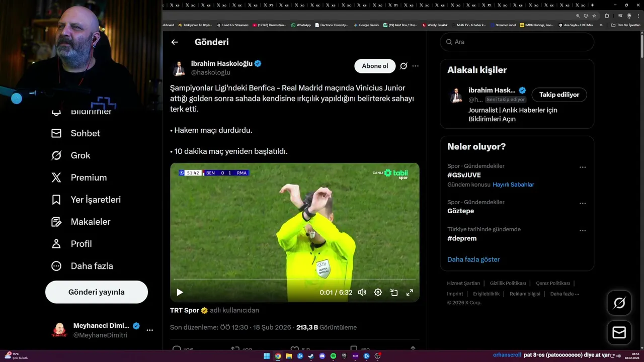Expand hidden bookmarks chevron
The height and width of the screenshot is (362, 644).
point(601,25)
